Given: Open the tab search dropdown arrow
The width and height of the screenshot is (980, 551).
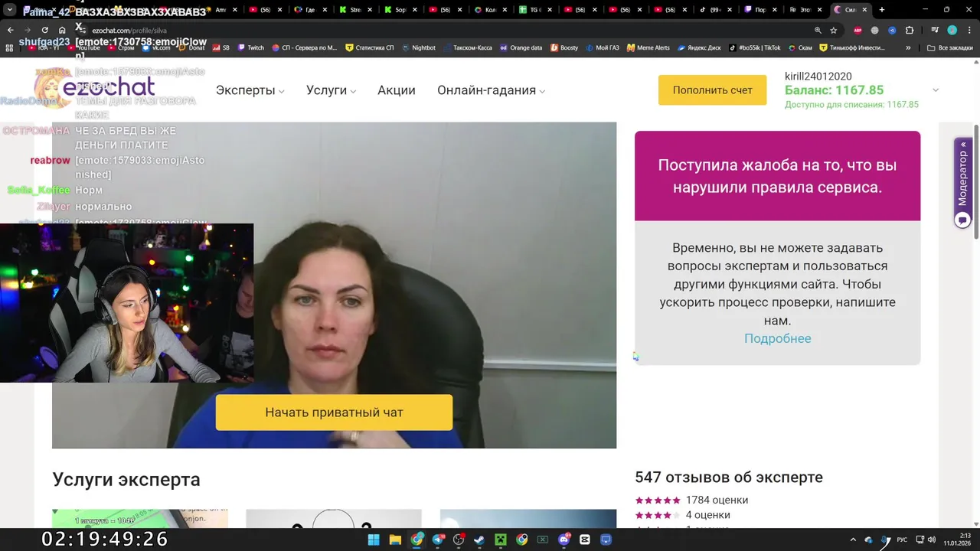Looking at the screenshot, I should point(10,10).
